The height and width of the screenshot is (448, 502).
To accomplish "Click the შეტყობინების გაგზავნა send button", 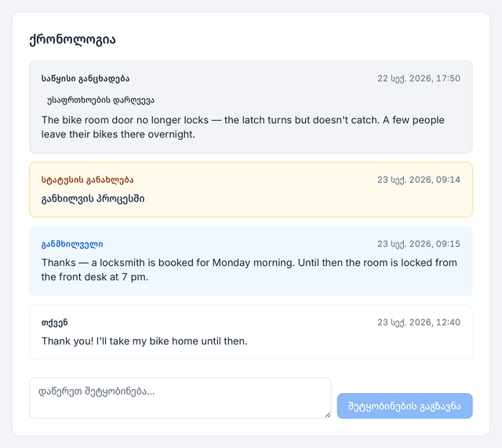I will 405,406.
